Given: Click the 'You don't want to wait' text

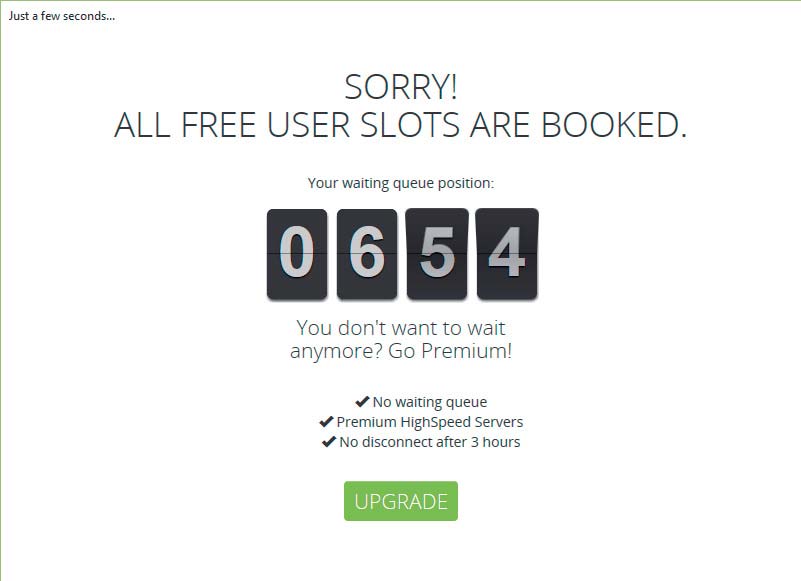Looking at the screenshot, I should (400, 328).
